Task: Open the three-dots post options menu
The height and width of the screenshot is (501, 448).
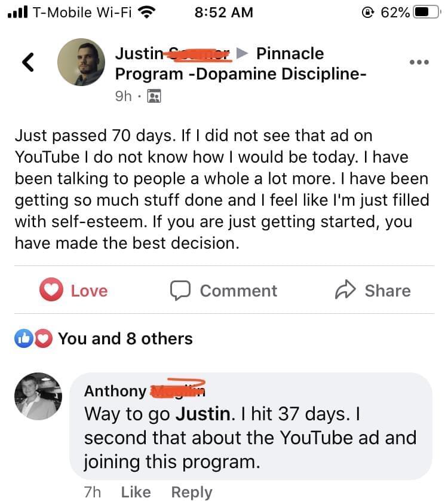Action: [419, 62]
